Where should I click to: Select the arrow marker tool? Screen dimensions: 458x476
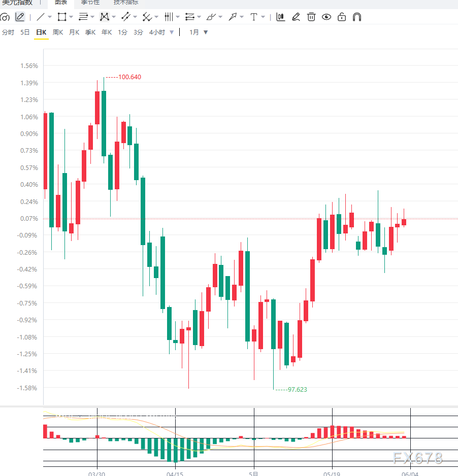coord(233,17)
